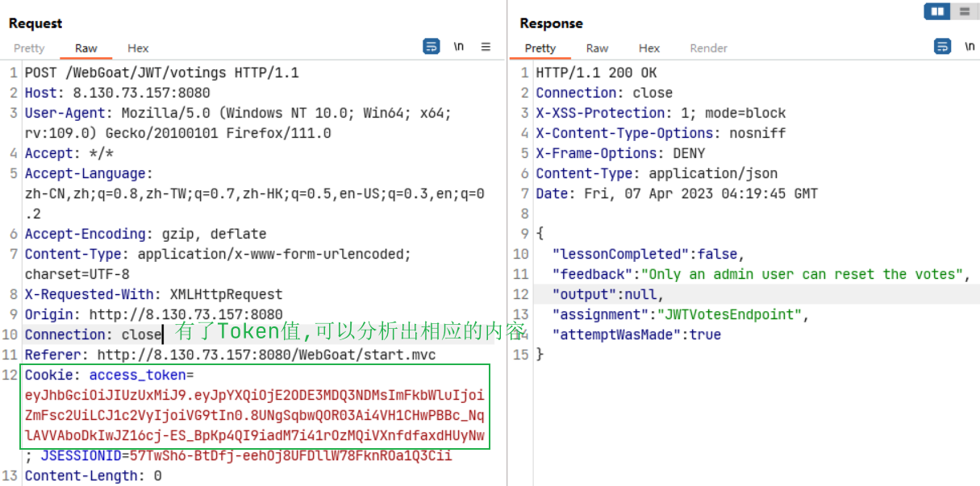The image size is (980, 486).
Task: Open the Hex tab in Response panel
Action: pos(648,48)
